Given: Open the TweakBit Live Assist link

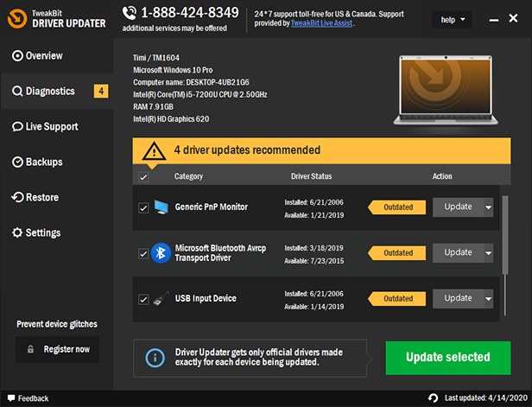Looking at the screenshot, I should (x=321, y=23).
